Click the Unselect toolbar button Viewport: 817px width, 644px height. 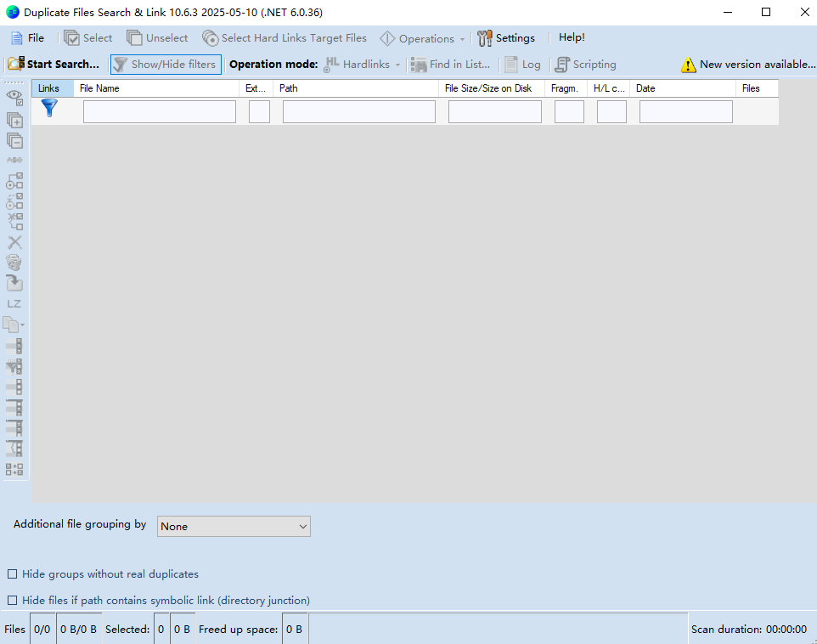click(x=157, y=38)
